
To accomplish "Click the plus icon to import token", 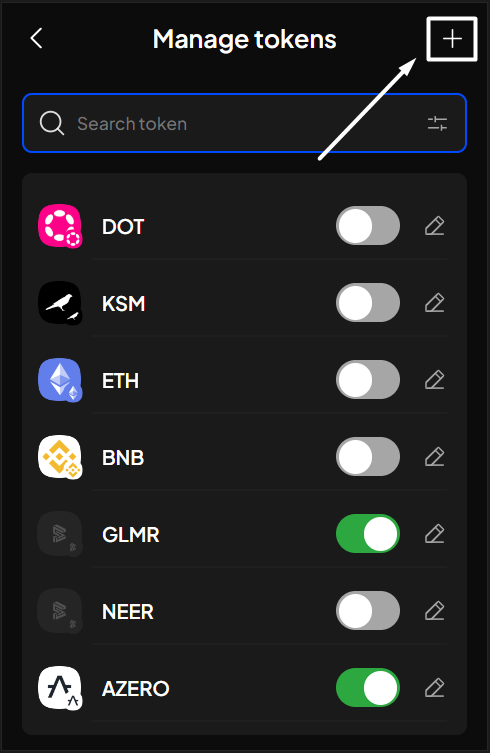I will (452, 39).
